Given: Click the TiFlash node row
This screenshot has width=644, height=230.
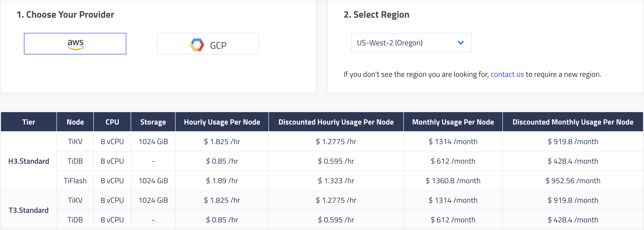Looking at the screenshot, I should coord(75,181).
